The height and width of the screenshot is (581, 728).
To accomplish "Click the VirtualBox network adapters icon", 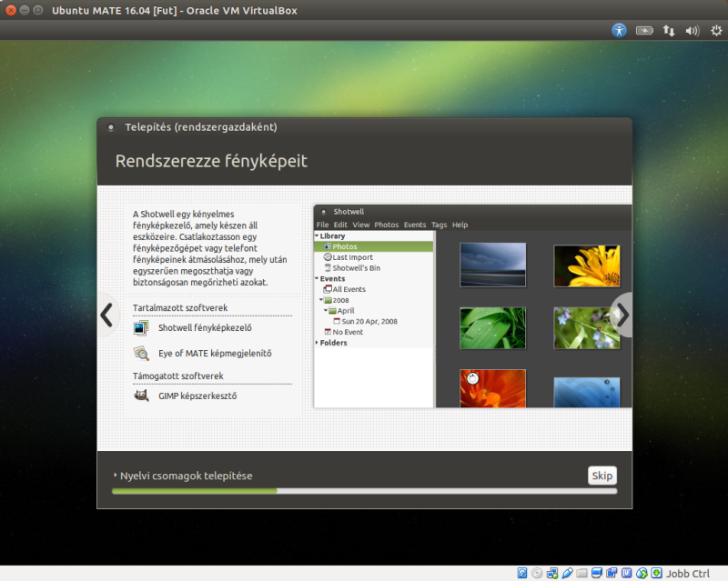I will click(x=552, y=573).
